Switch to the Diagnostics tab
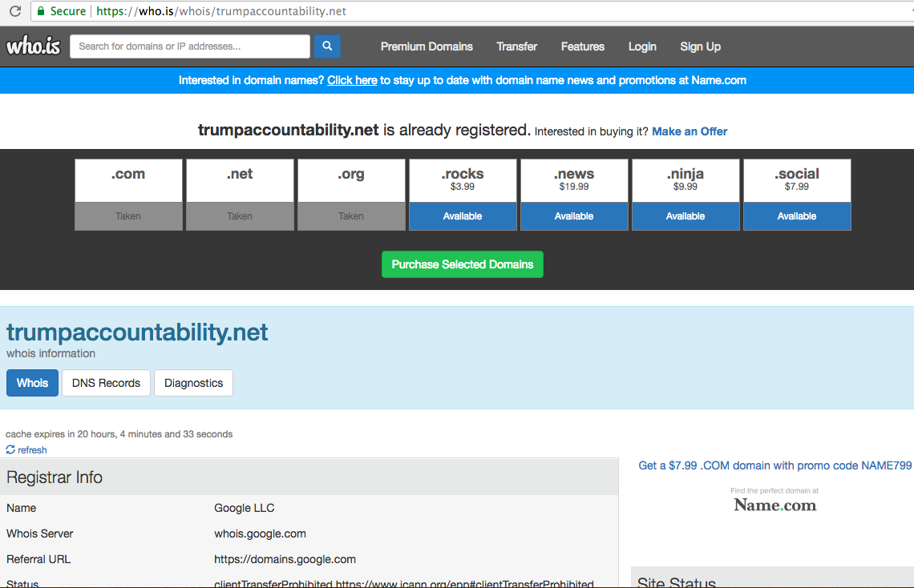This screenshot has width=914, height=588. pos(193,383)
